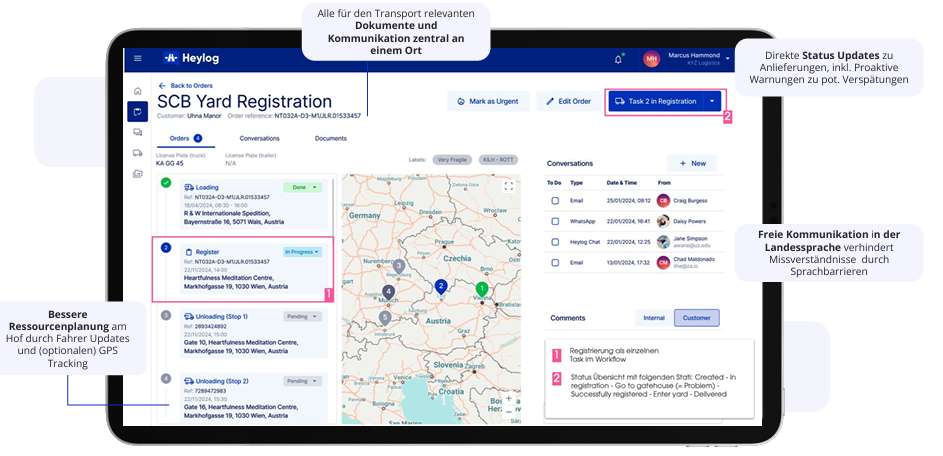The image size is (943, 456).
Task: Check the Heylog Chat row checkbox
Action: [x=555, y=242]
